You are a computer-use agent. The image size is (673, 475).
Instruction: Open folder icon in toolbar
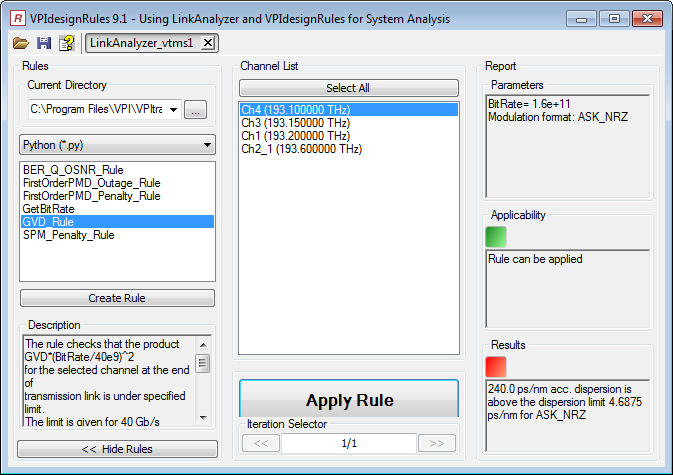click(x=21, y=43)
